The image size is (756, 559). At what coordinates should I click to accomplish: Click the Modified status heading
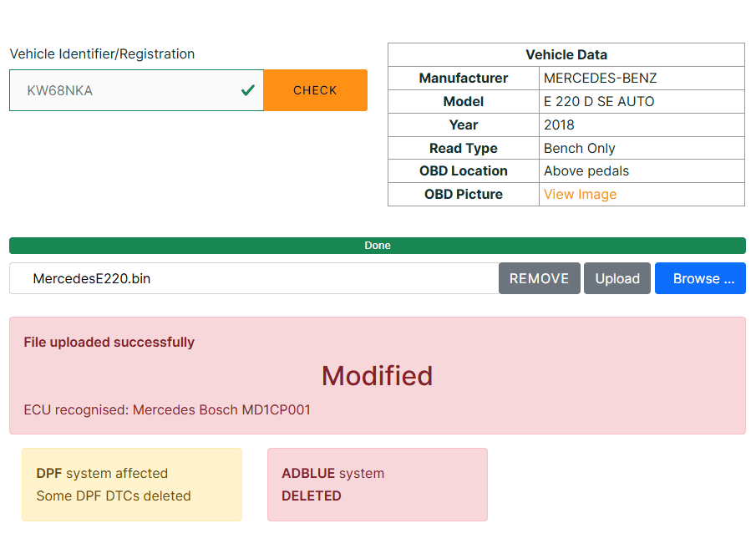point(378,376)
